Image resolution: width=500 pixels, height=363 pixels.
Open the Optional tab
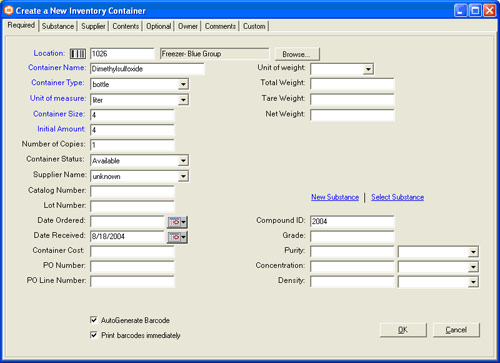pos(159,26)
